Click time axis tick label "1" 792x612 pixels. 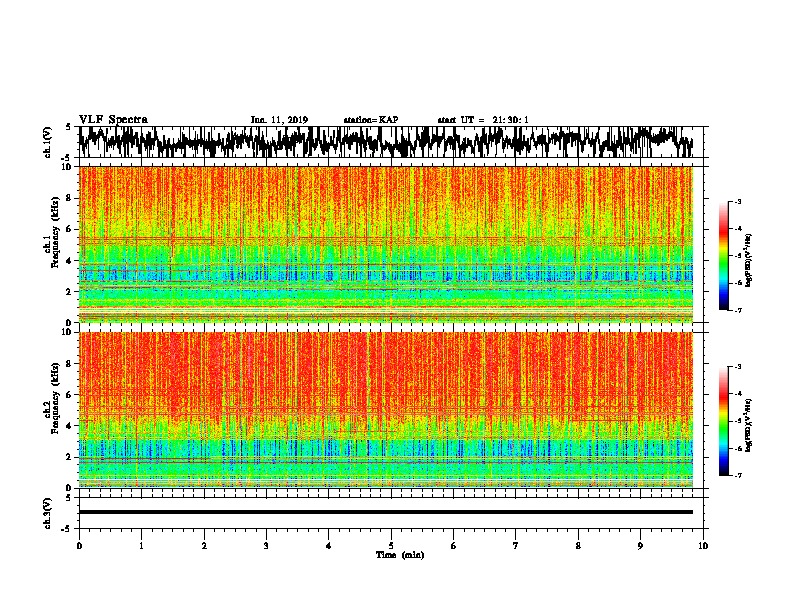pos(141,546)
